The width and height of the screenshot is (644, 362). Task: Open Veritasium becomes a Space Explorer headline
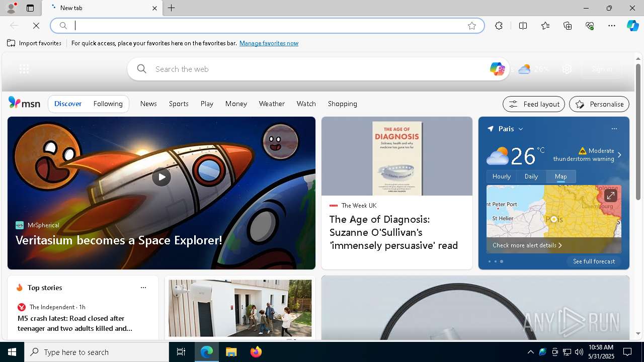coord(119,240)
